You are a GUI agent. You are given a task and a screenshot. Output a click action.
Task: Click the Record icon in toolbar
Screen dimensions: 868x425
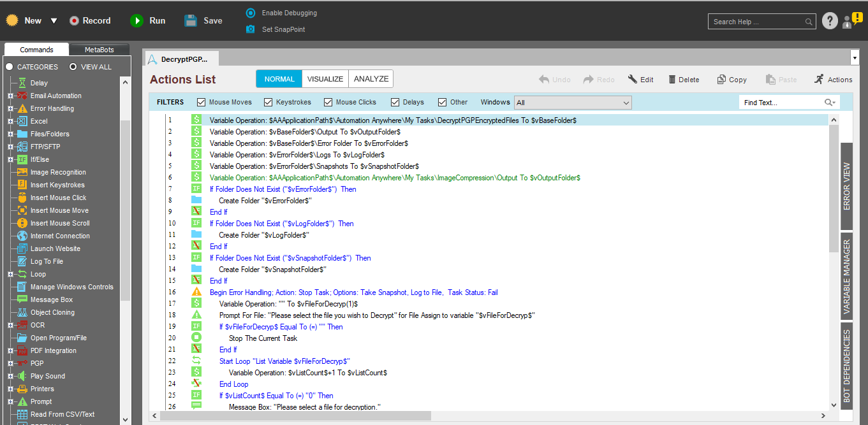click(x=75, y=21)
